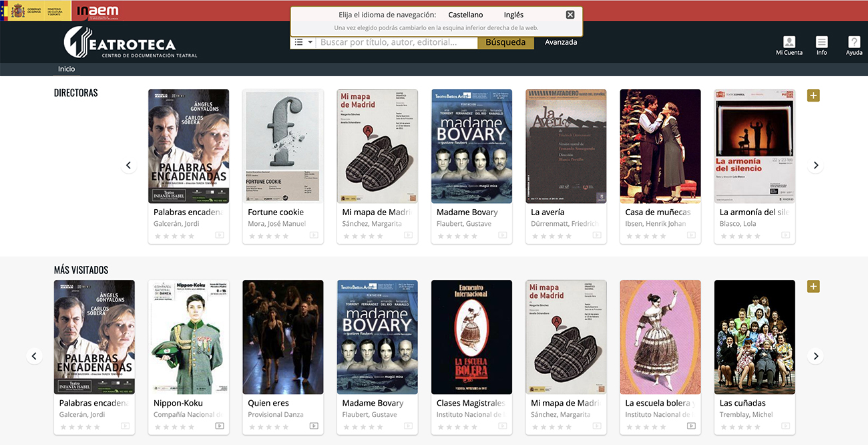Select the Inicio tab
The width and height of the screenshot is (868, 445).
click(66, 69)
